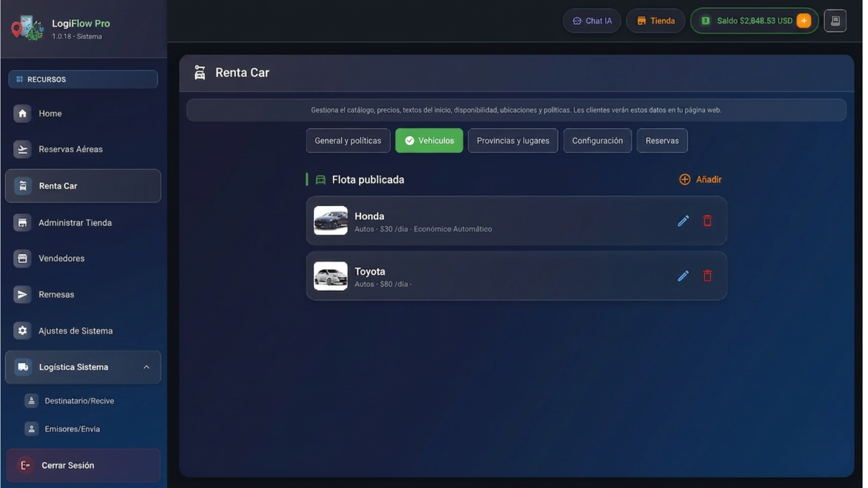Screen dimensions: 868x488
Task: Collapse the Logística Sistema section
Action: [x=146, y=367]
